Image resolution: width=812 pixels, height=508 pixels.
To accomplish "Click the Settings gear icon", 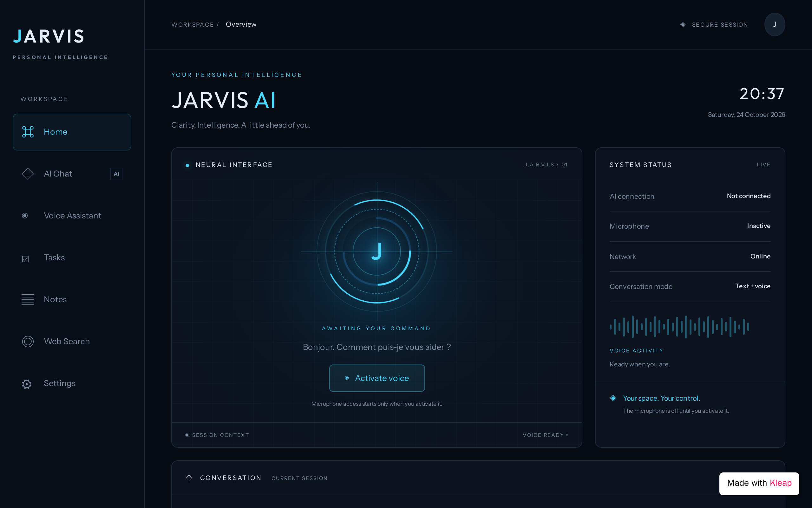I will [27, 384].
